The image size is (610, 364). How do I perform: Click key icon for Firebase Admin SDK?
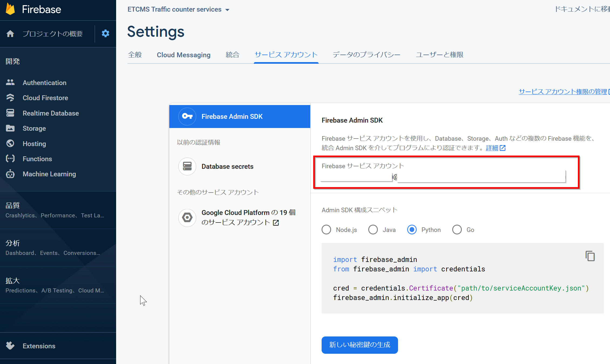pyautogui.click(x=187, y=116)
